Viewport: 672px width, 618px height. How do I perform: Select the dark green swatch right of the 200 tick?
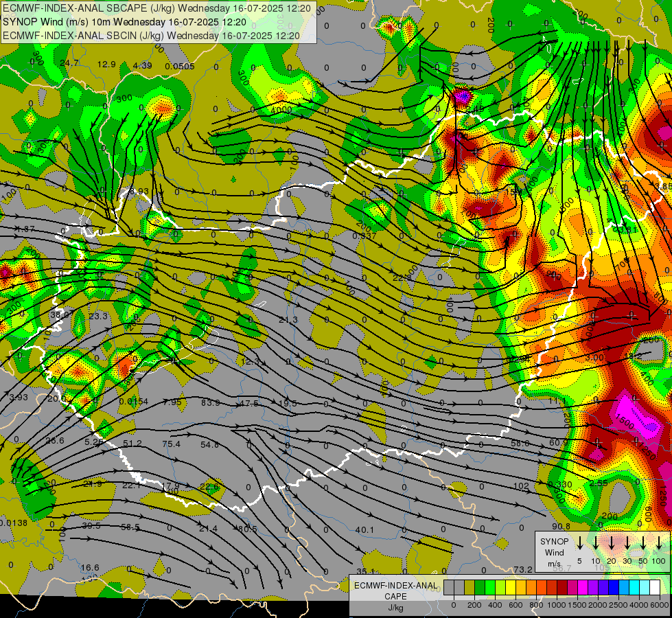click(480, 587)
